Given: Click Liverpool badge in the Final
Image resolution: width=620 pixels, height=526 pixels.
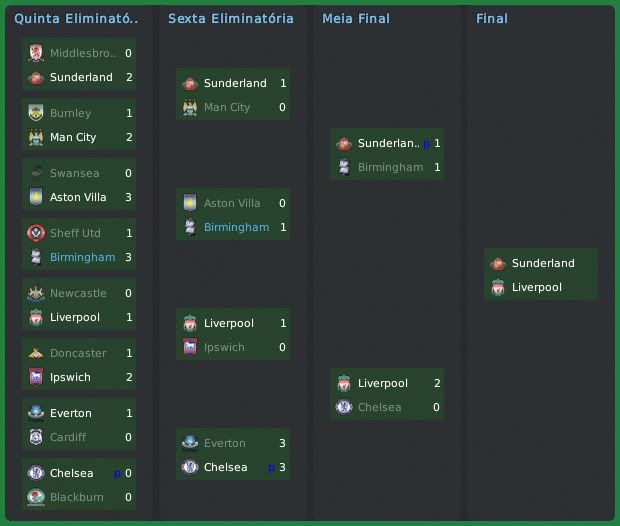Looking at the screenshot, I should (498, 287).
